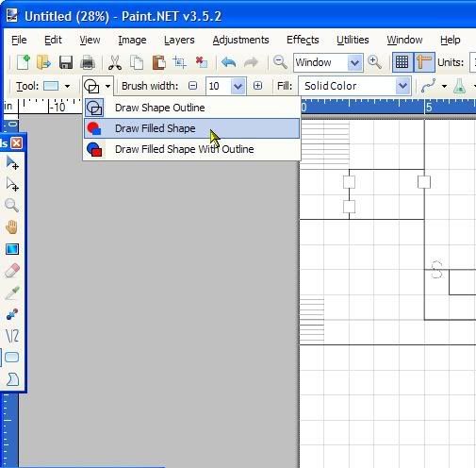The image size is (476, 468).
Task: Open the shape draw mode dropdown button
Action: pyautogui.click(x=97, y=86)
